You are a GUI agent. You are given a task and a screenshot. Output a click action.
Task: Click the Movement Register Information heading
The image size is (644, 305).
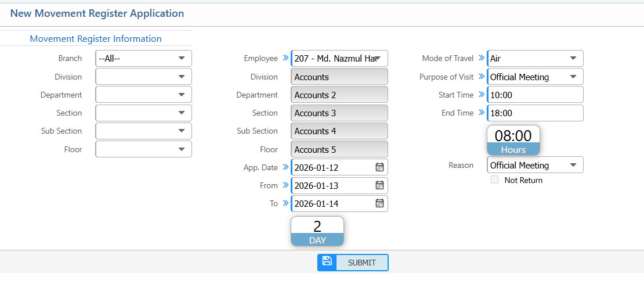coord(96,39)
